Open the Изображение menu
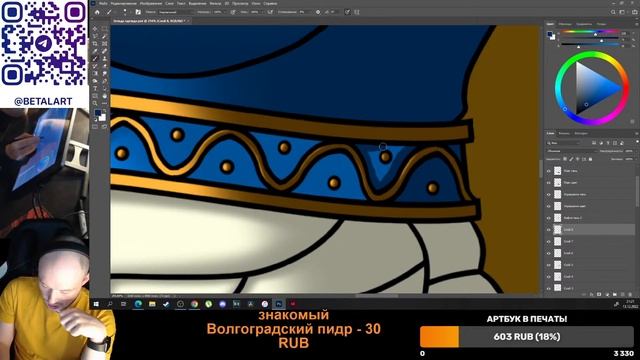Image resolution: width=640 pixels, height=360 pixels. pos(151,3)
